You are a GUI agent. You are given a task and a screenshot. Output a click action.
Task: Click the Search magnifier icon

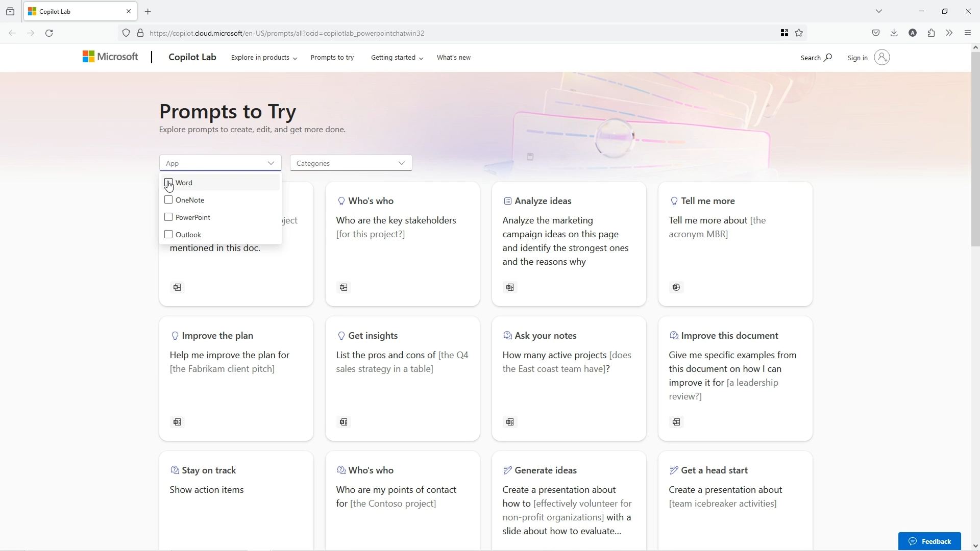[x=828, y=58]
